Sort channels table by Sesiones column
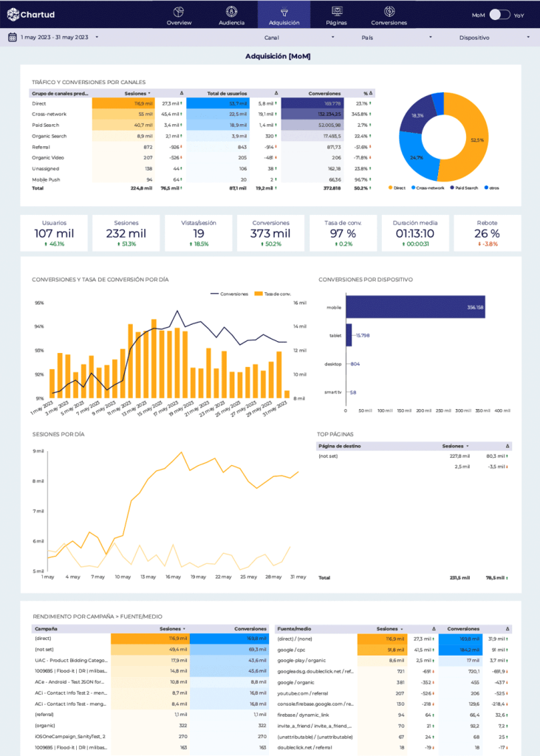This screenshot has width=540, height=756. [137, 94]
